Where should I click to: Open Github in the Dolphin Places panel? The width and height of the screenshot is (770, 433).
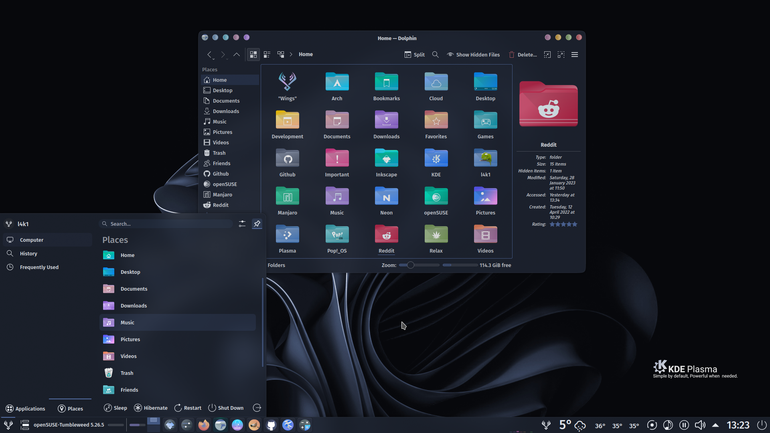point(230,174)
